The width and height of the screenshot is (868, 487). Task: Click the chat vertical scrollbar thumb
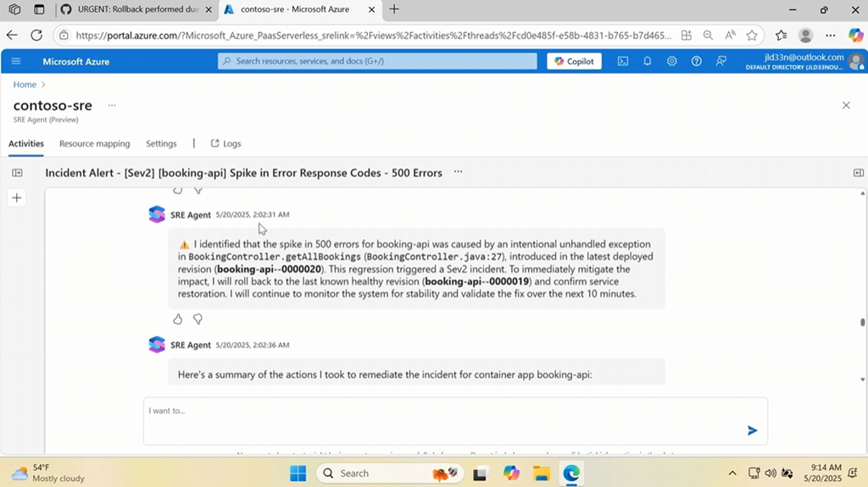point(862,322)
